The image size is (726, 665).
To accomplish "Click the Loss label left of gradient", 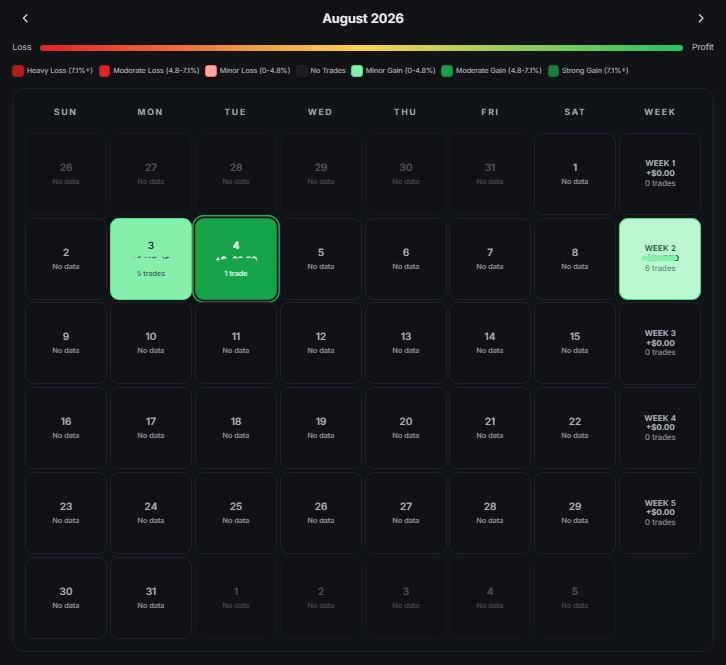I will point(22,47).
